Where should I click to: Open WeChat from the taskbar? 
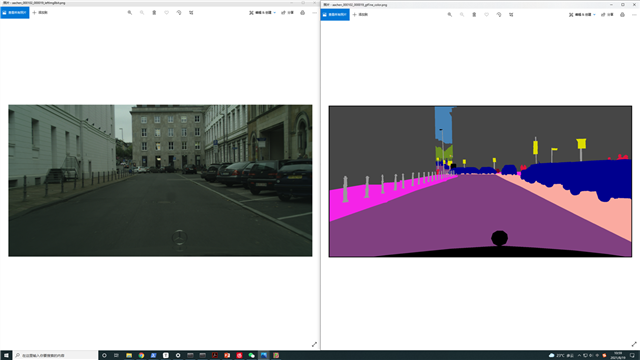pyautogui.click(x=251, y=356)
